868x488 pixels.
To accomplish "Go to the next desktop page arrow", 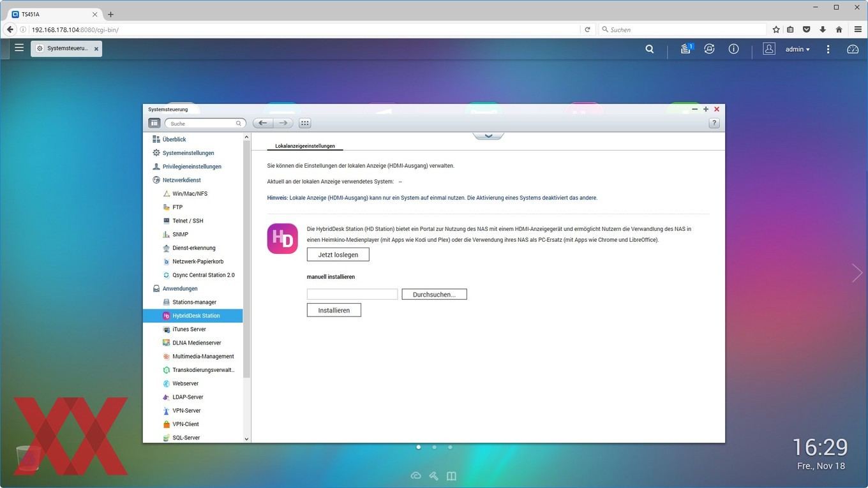I will point(857,273).
